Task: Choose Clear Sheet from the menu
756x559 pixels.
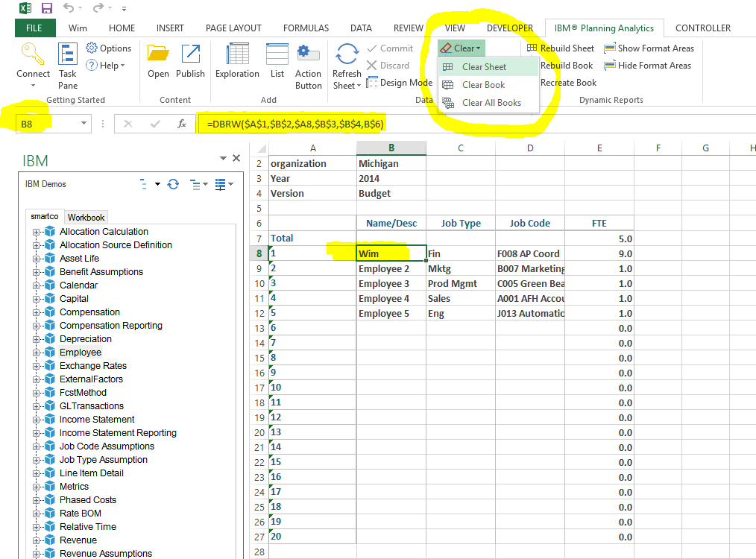Action: 488,67
